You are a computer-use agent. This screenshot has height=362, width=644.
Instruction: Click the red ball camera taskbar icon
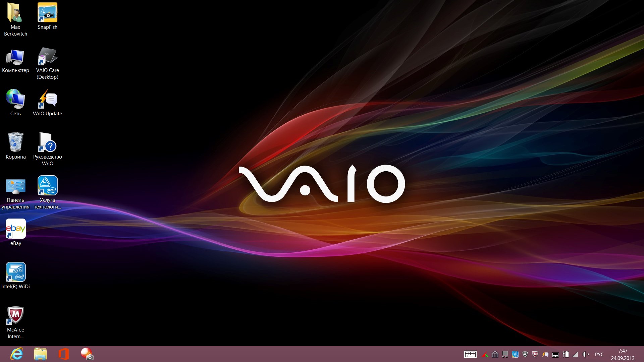(87, 354)
